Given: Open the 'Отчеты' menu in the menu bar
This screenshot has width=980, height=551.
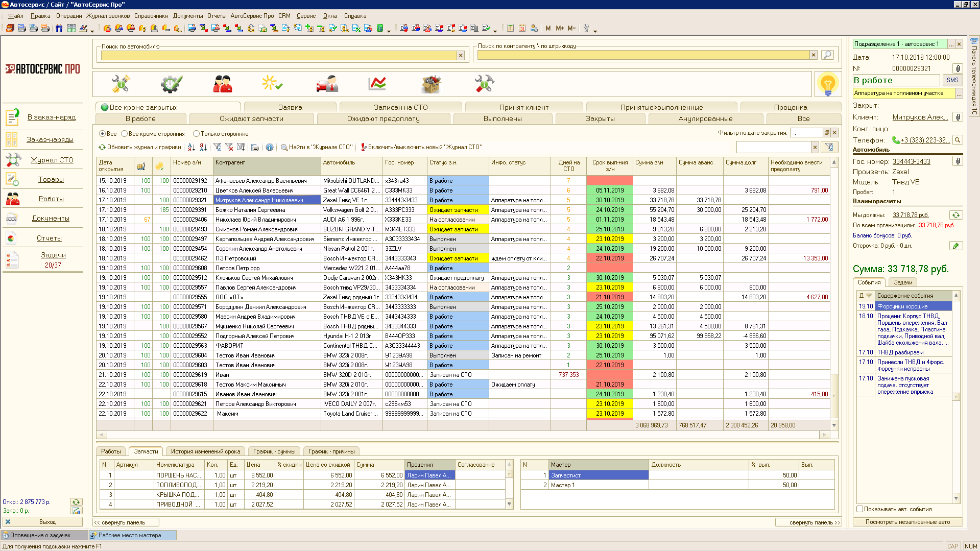Looking at the screenshot, I should pyautogui.click(x=217, y=16).
